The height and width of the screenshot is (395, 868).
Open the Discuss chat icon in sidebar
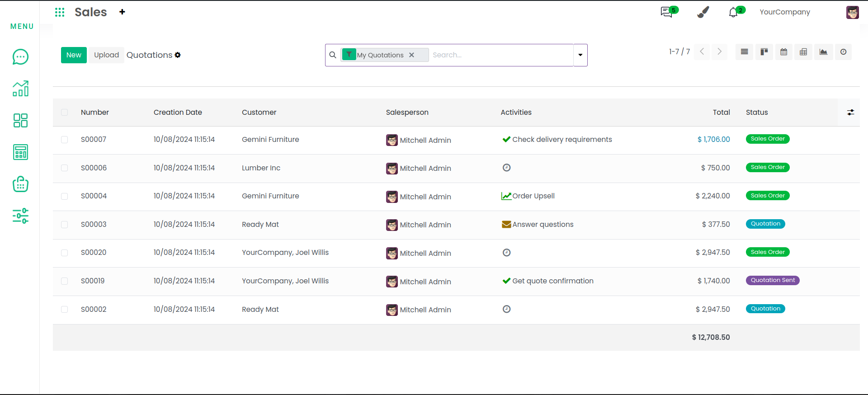[x=20, y=57]
